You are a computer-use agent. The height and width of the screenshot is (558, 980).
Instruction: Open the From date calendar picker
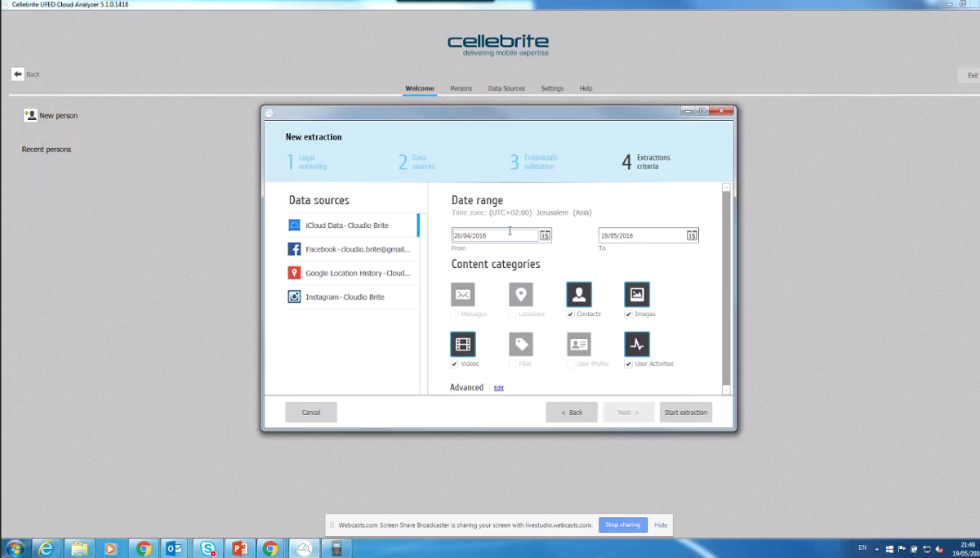click(545, 236)
